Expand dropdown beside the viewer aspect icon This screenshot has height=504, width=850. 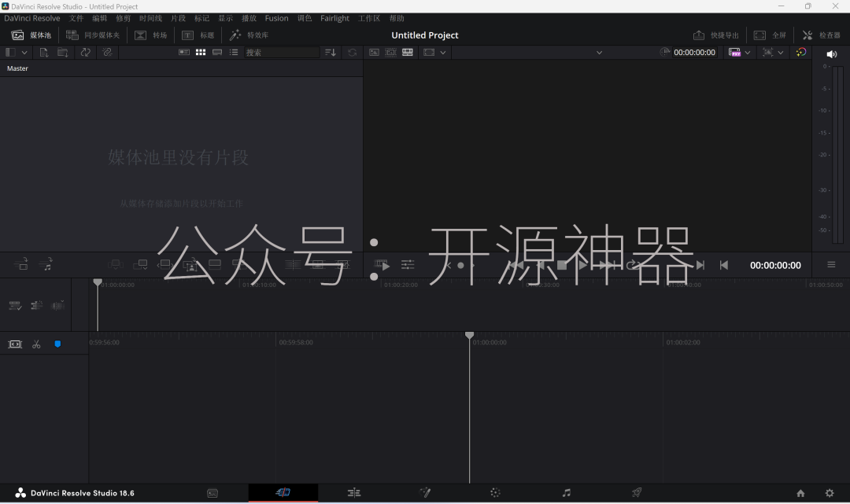click(443, 53)
